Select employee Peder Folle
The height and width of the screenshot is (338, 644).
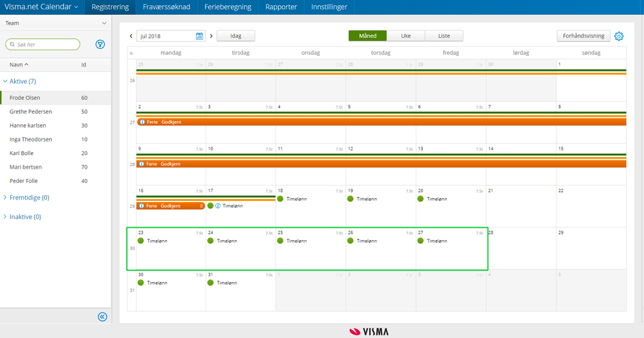point(55,181)
